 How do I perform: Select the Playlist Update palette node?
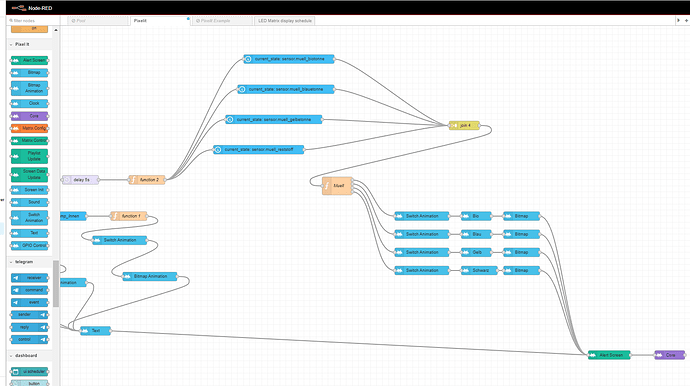(29, 156)
